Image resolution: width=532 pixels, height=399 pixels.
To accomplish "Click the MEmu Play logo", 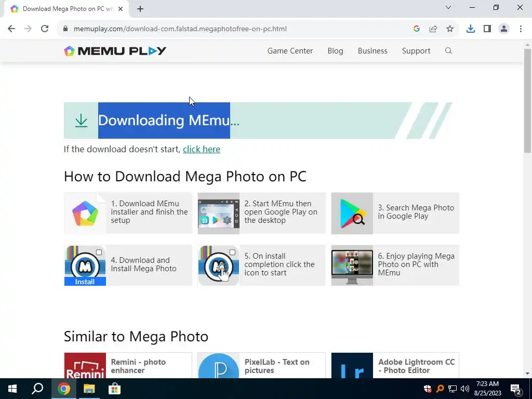I will [x=115, y=51].
